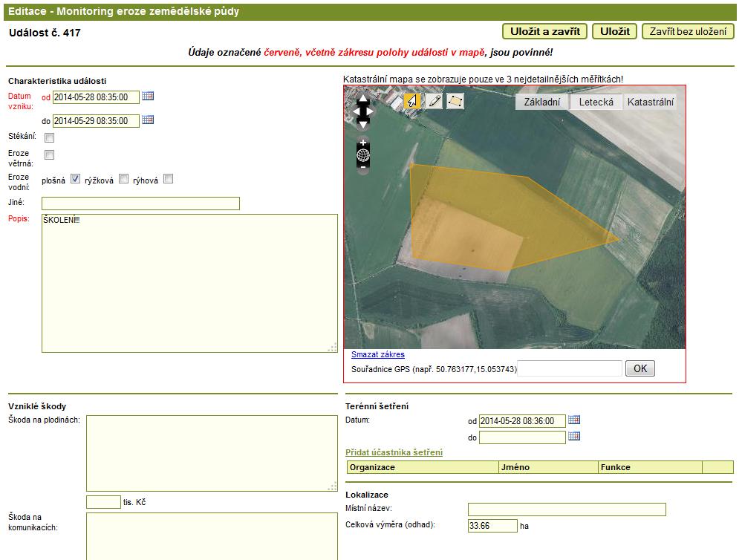The width and height of the screenshot is (742, 560).
Task: Open calendar for Terénní šetření do date
Action: pos(574,436)
